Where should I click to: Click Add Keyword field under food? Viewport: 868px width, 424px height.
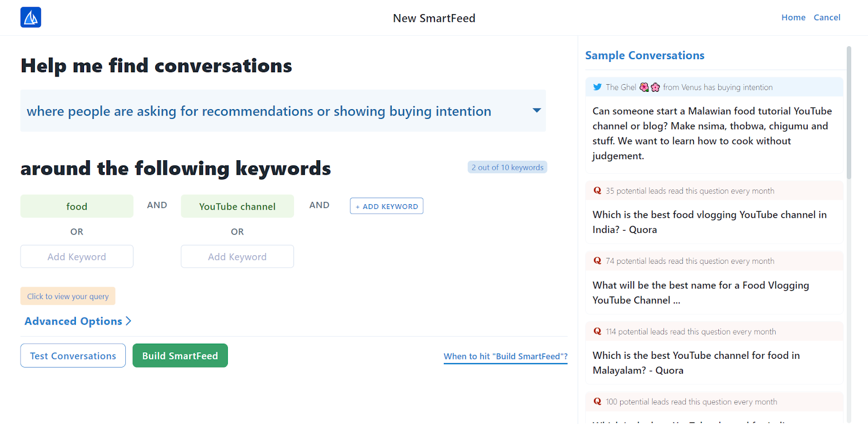[x=76, y=257]
